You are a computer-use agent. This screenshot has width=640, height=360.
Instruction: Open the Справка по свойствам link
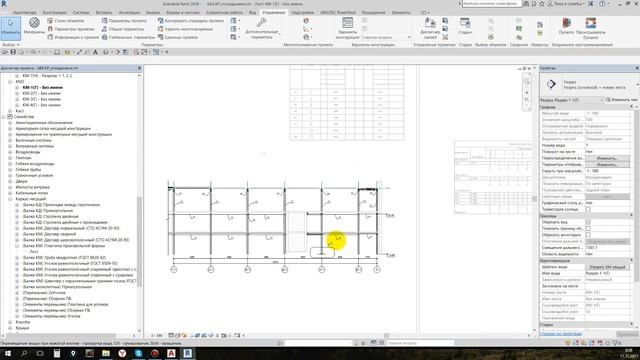click(x=561, y=334)
